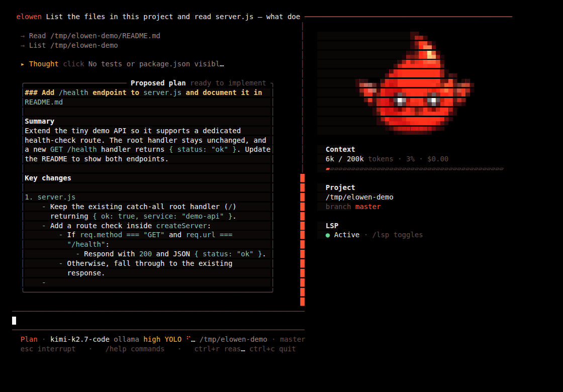This screenshot has width=563, height=392.
Task: Click the 'ctrl+c quit' hint
Action: [272, 349]
